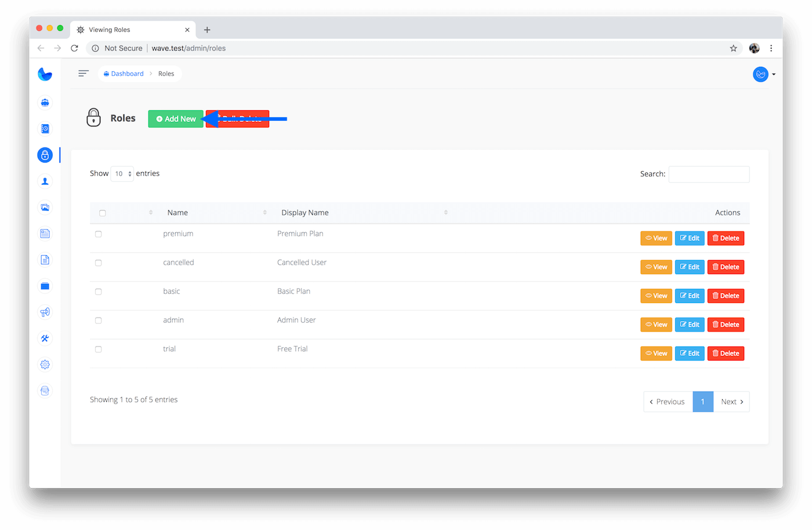Check the checkbox for the premium role
The image size is (812, 530).
(99, 234)
